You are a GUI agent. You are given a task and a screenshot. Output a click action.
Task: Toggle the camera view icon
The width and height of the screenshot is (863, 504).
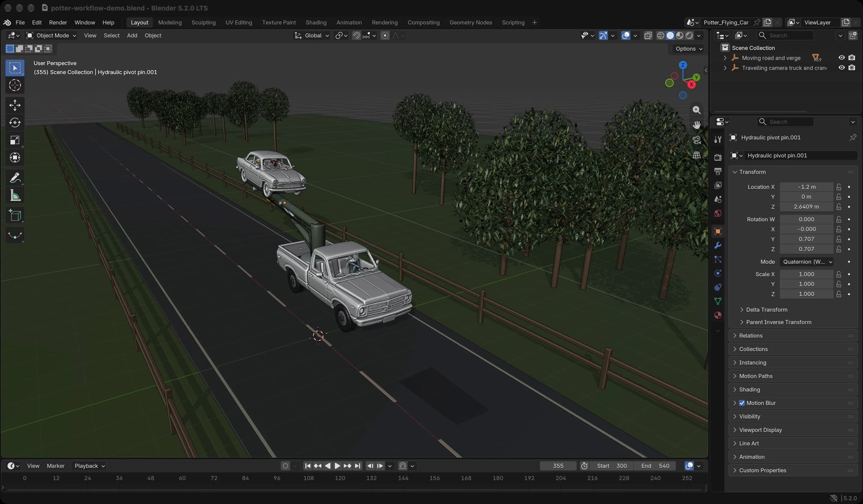(697, 140)
